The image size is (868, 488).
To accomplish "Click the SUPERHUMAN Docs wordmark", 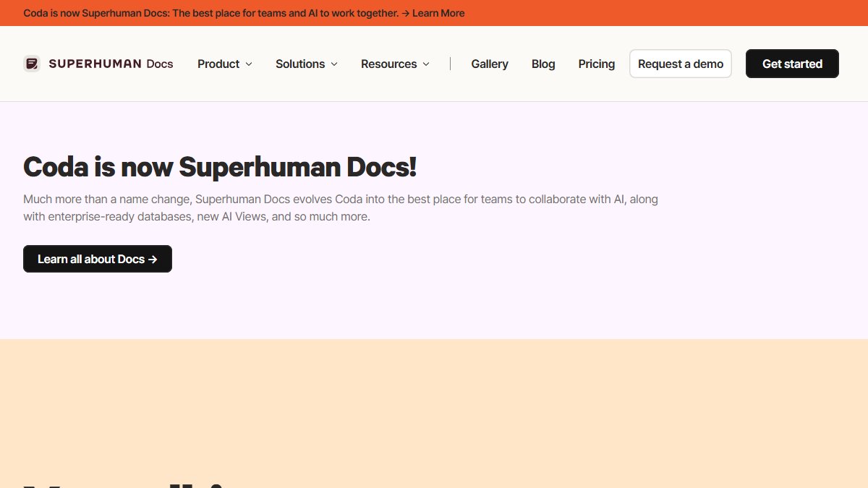I will tap(111, 64).
